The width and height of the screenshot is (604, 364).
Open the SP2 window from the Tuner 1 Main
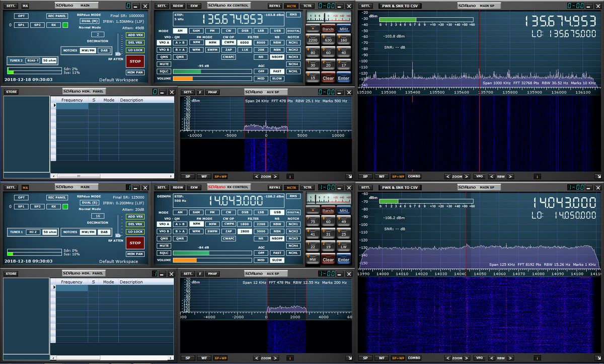37,206
